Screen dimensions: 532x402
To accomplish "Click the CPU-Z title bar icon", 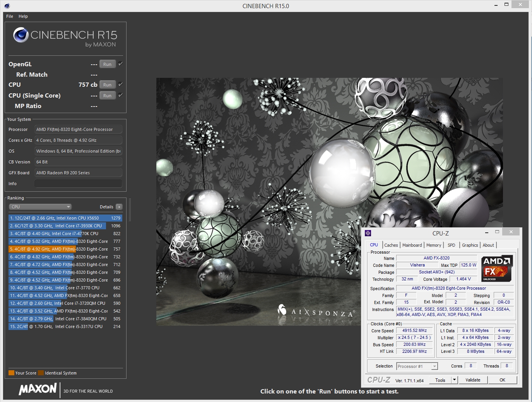I will 368,233.
